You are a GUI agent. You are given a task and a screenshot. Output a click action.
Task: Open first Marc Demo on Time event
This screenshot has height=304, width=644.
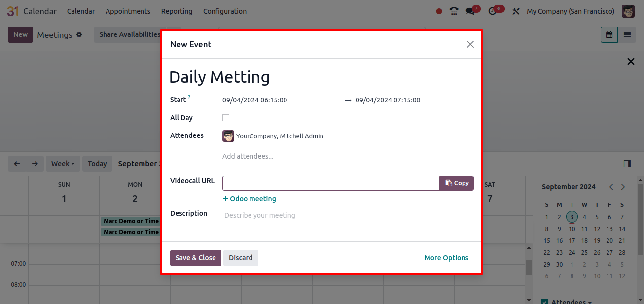[131, 221]
